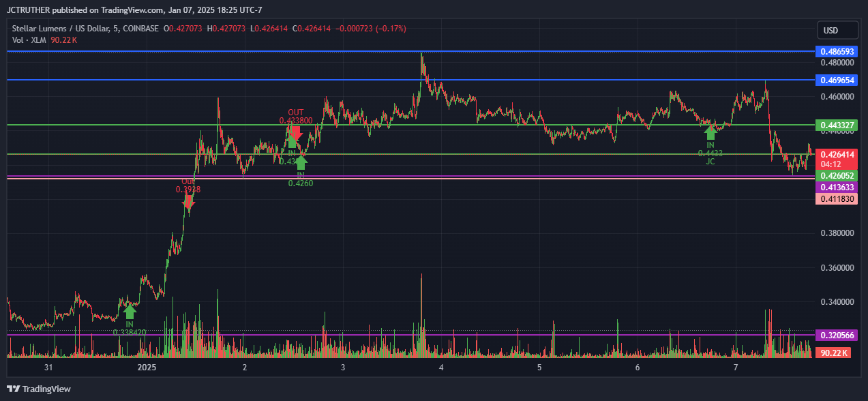Click date 6 on the time axis
Screen dimensions: 868x401
tap(638, 368)
